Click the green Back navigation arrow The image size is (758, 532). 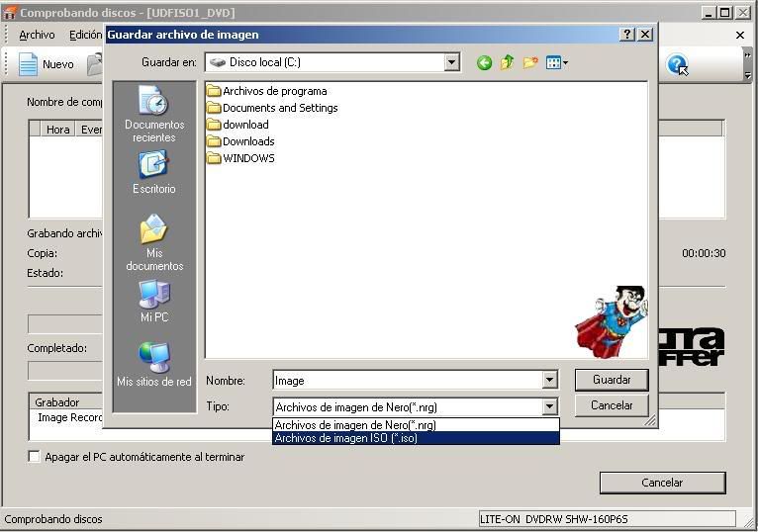[484, 63]
